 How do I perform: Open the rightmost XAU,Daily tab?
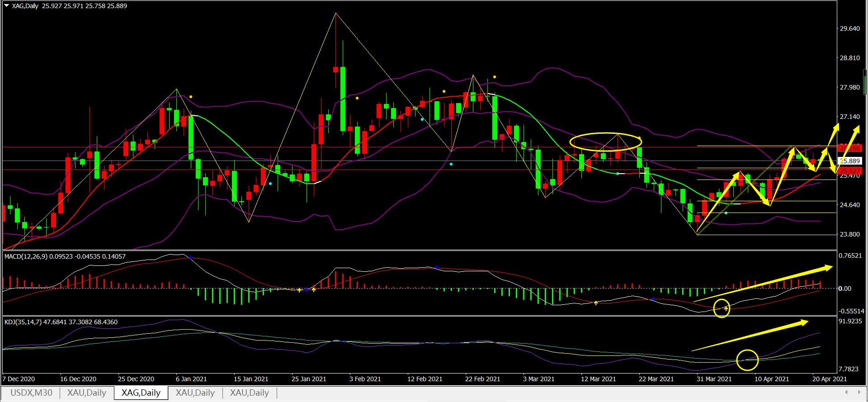point(250,393)
